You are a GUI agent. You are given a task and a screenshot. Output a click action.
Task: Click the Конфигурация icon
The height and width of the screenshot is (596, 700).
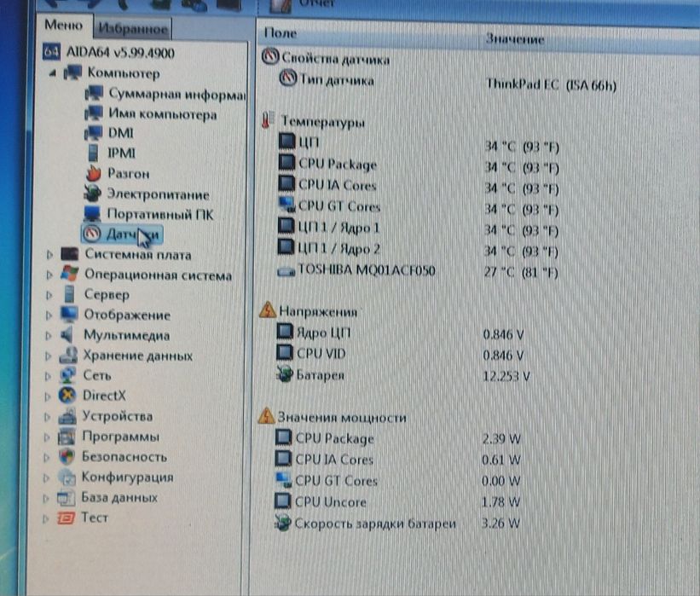click(67, 477)
